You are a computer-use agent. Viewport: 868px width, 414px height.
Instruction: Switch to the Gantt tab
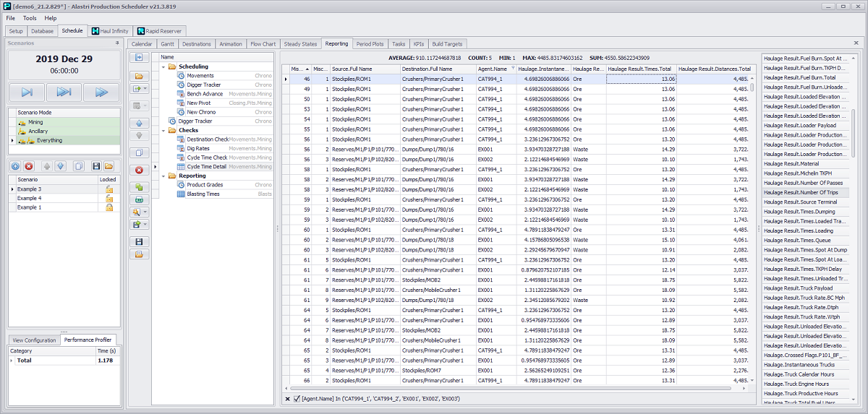(x=167, y=44)
